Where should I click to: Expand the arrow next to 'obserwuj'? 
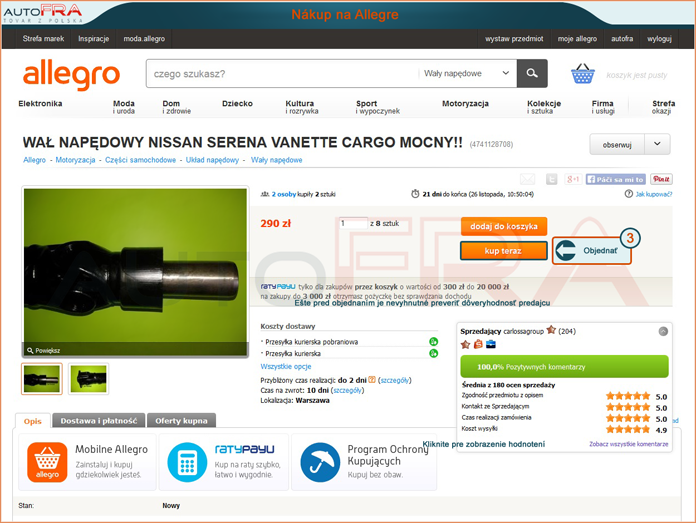(657, 144)
